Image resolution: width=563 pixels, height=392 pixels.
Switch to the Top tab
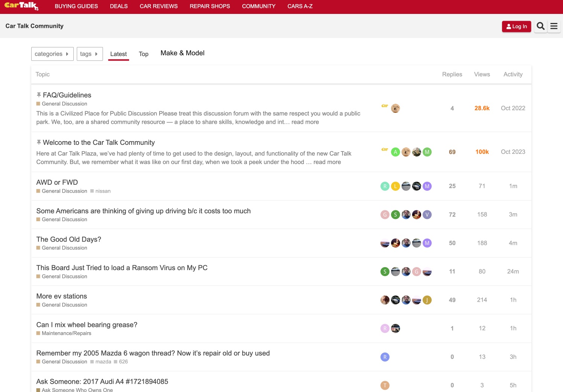143,54
